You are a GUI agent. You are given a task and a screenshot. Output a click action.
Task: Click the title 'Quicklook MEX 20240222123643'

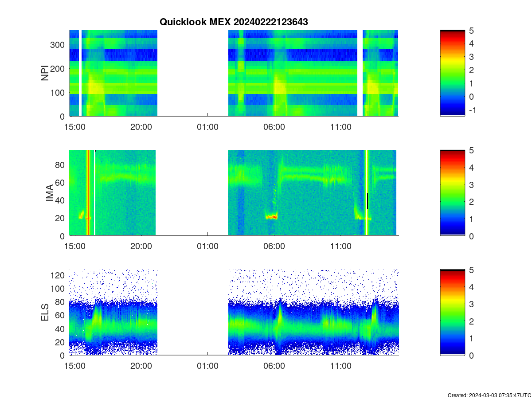(x=234, y=22)
